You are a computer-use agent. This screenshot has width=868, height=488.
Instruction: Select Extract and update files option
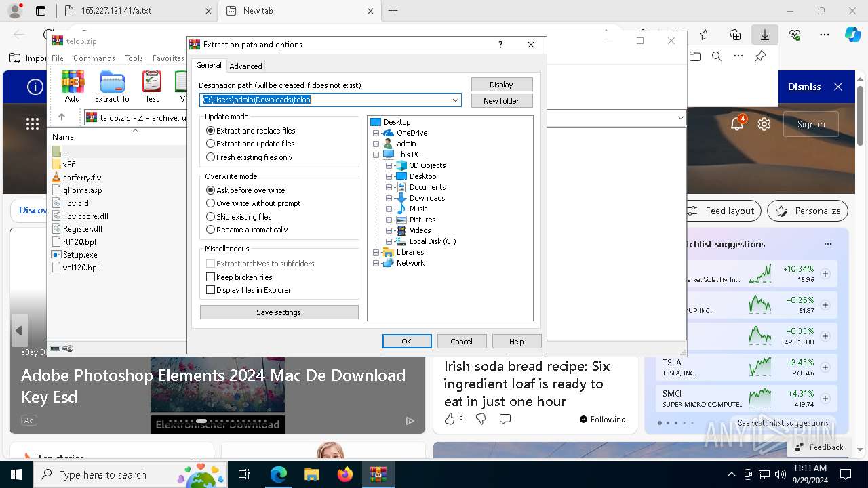click(250, 144)
